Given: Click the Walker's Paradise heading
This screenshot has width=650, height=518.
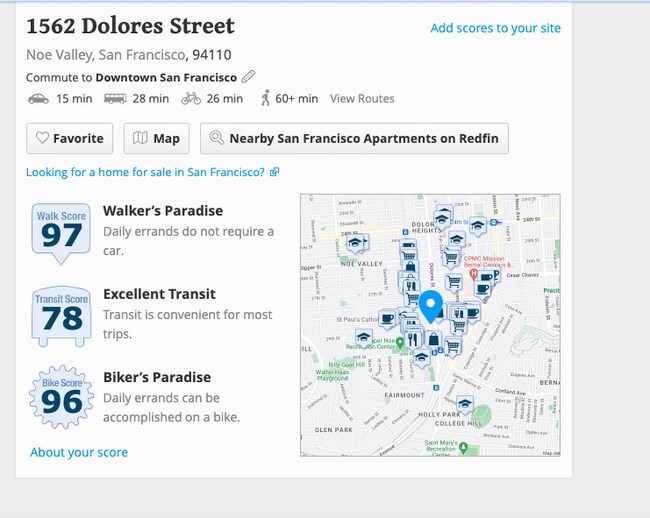Looking at the screenshot, I should tap(163, 211).
